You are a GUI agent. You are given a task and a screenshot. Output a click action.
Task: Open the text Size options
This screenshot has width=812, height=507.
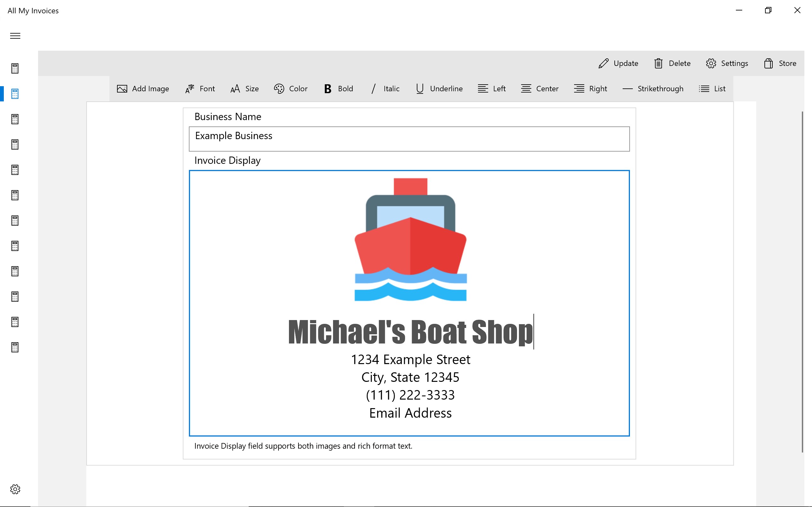pos(244,88)
